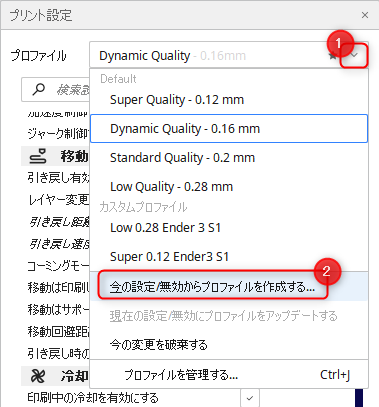Click the Dynamic Quality profile combo box
Image resolution: width=379 pixels, height=407 pixels.
click(229, 55)
